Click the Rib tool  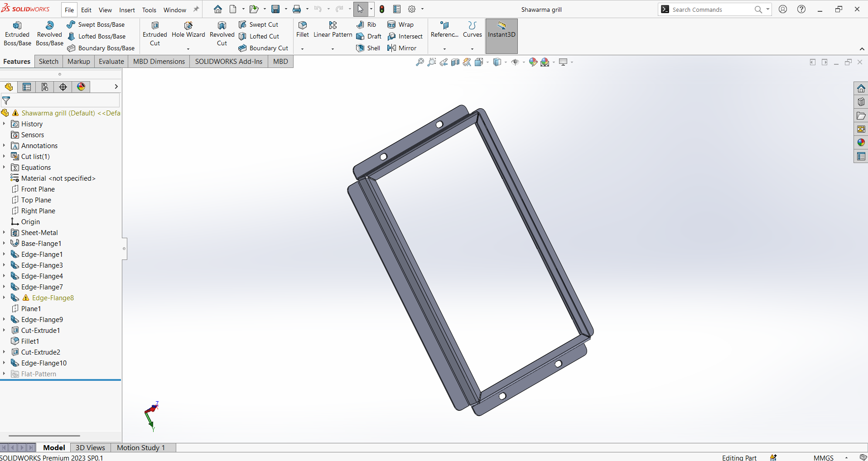click(366, 24)
